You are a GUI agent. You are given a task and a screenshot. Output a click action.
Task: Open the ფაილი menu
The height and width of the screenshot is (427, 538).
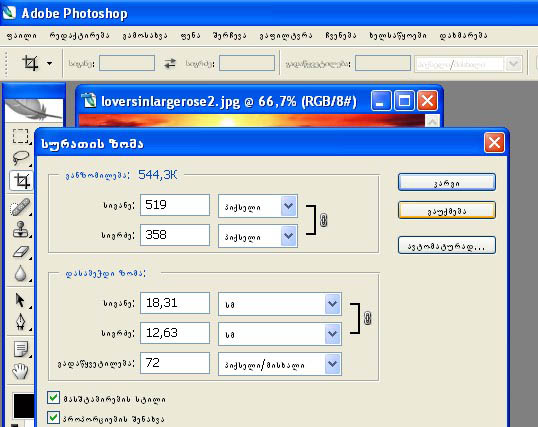pyautogui.click(x=22, y=35)
